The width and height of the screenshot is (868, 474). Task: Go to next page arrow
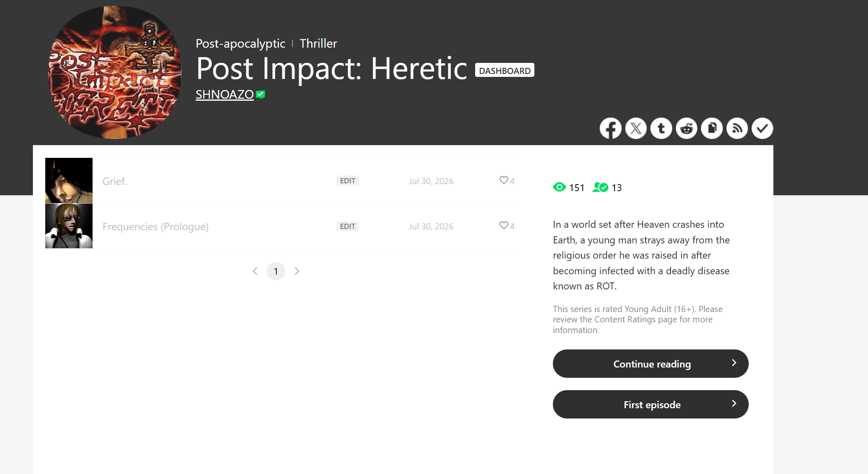[x=297, y=271]
